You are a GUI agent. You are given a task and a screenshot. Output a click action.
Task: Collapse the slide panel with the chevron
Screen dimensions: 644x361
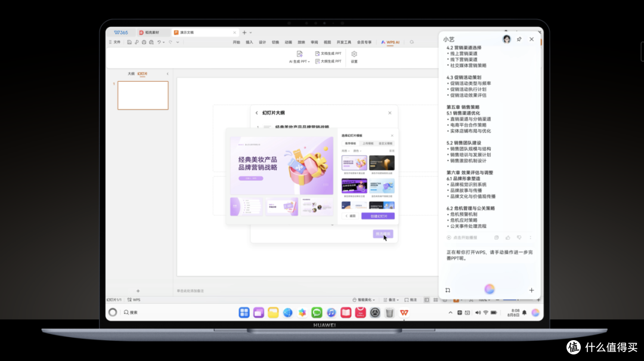tap(168, 73)
